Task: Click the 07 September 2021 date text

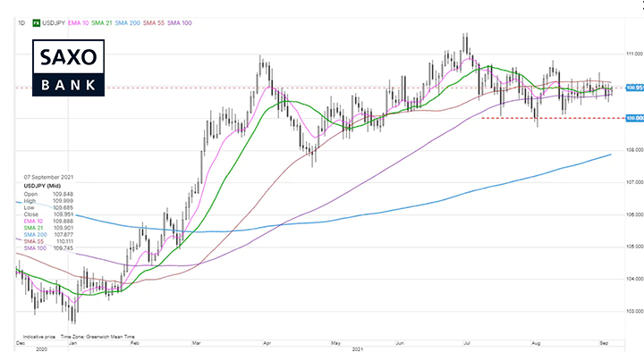Action: click(48, 177)
